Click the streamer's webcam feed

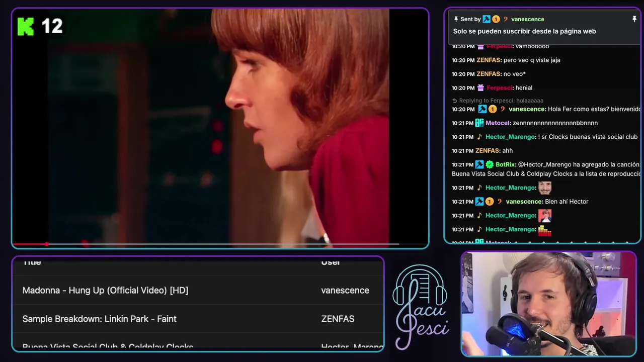click(549, 304)
